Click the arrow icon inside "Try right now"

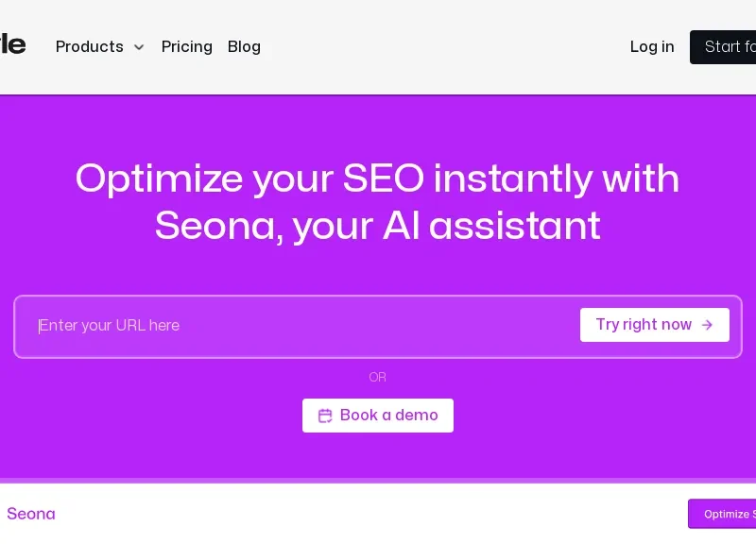click(x=707, y=325)
